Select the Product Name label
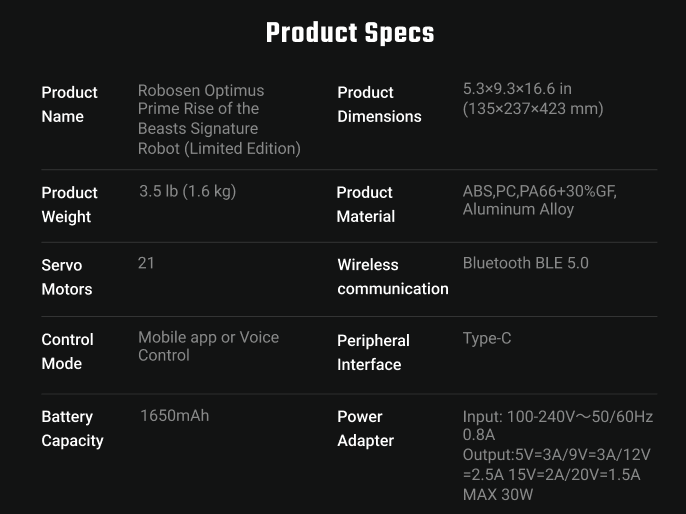Image resolution: width=686 pixels, height=514 pixels. click(x=69, y=105)
